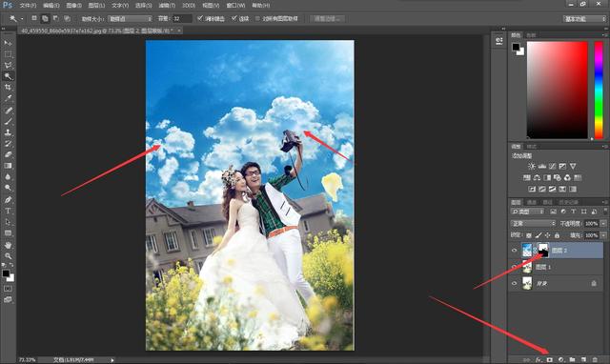Pick the Hand tool
Viewport: 610px width, 364px height.
[8, 245]
